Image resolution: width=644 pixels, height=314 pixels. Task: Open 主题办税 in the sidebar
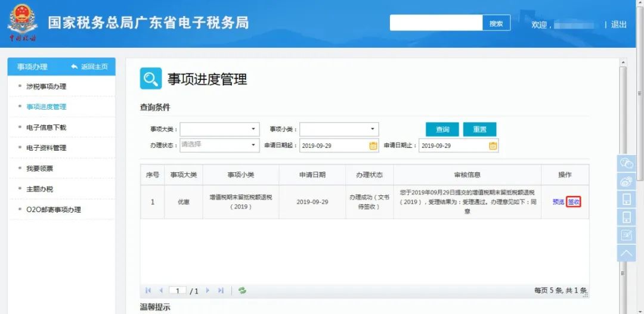point(39,189)
